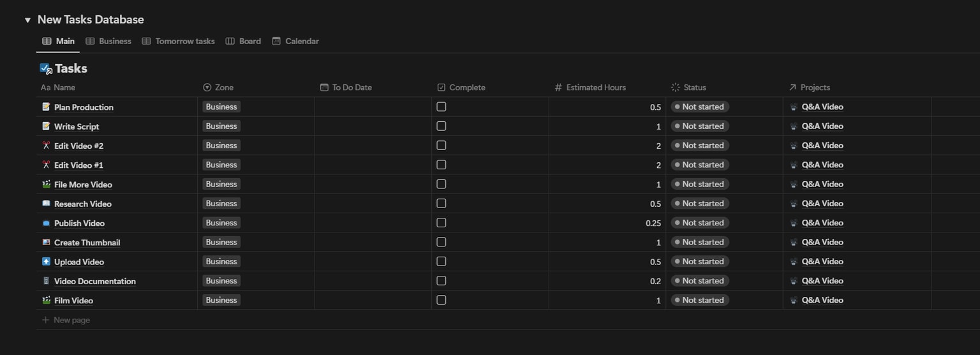
Task: Click the Zone column header
Action: 218,87
